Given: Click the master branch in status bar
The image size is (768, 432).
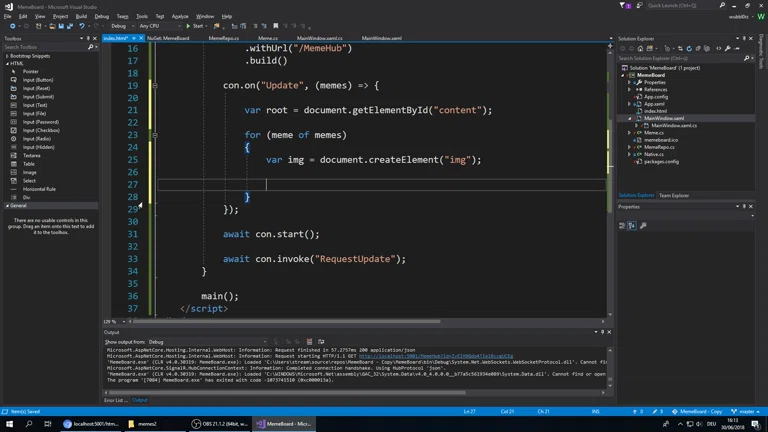Looking at the screenshot, I should 745,411.
